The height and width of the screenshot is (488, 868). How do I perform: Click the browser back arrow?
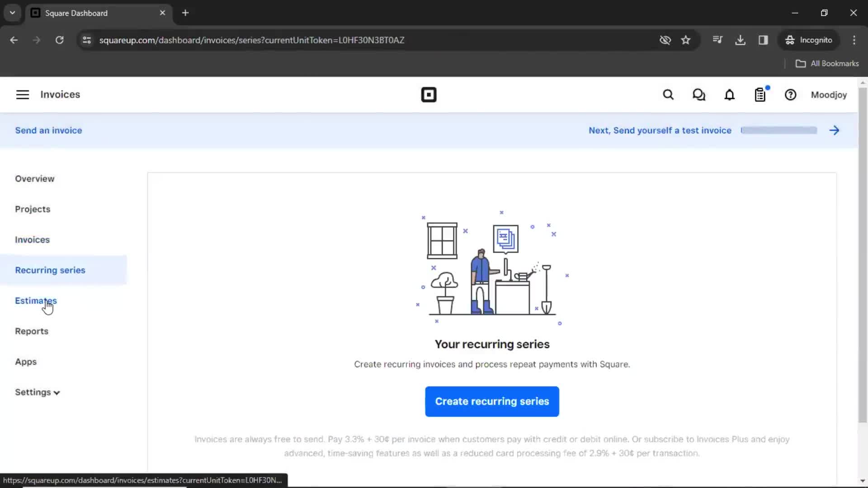[x=14, y=40]
